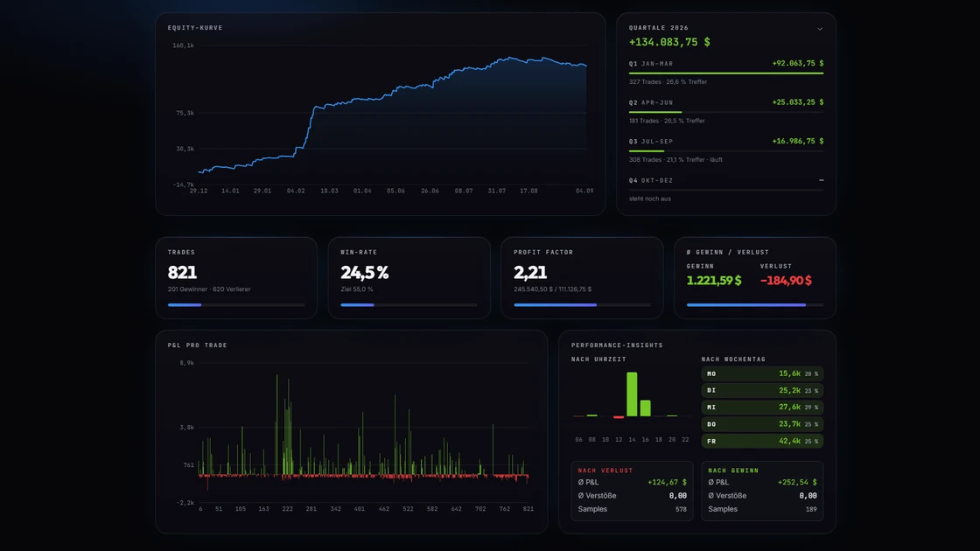Click the Gewinn/Verlust ratio bar
The image size is (980, 551).
click(x=755, y=305)
